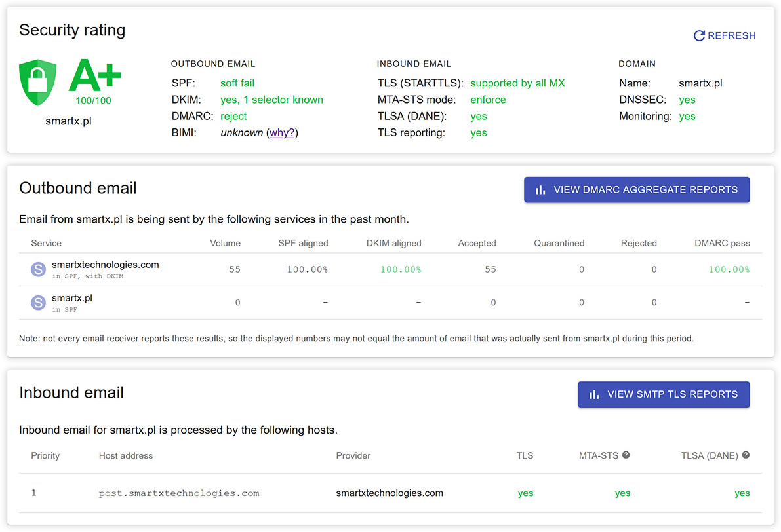Click the Refresh circular arrow icon
Screen dimensions: 781x532
[x=699, y=36]
